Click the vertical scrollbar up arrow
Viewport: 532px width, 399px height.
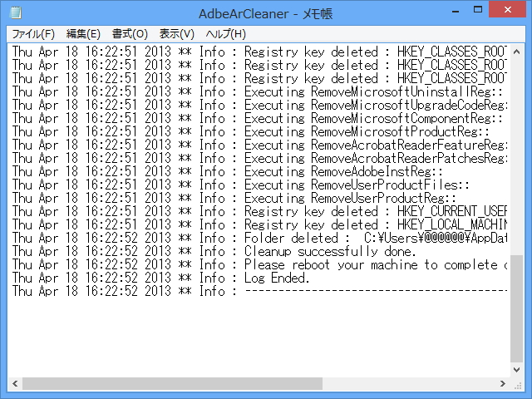click(516, 52)
